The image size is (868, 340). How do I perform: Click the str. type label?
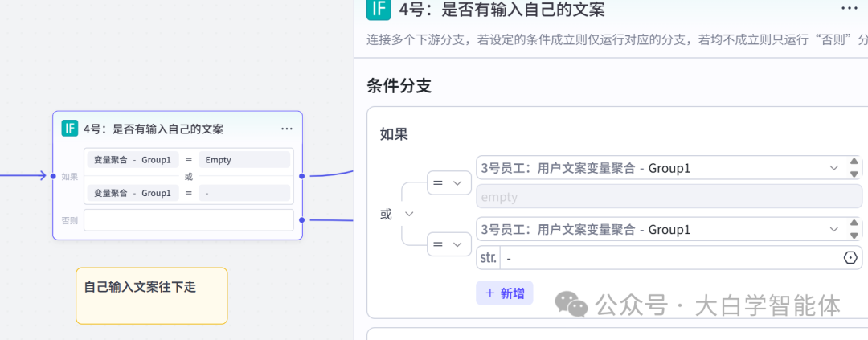point(489,257)
